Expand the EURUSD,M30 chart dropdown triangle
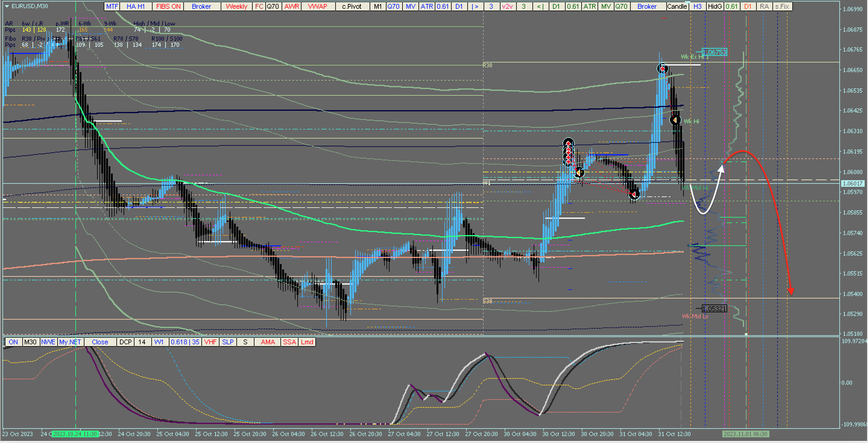The height and width of the screenshot is (443, 868). 7,6
